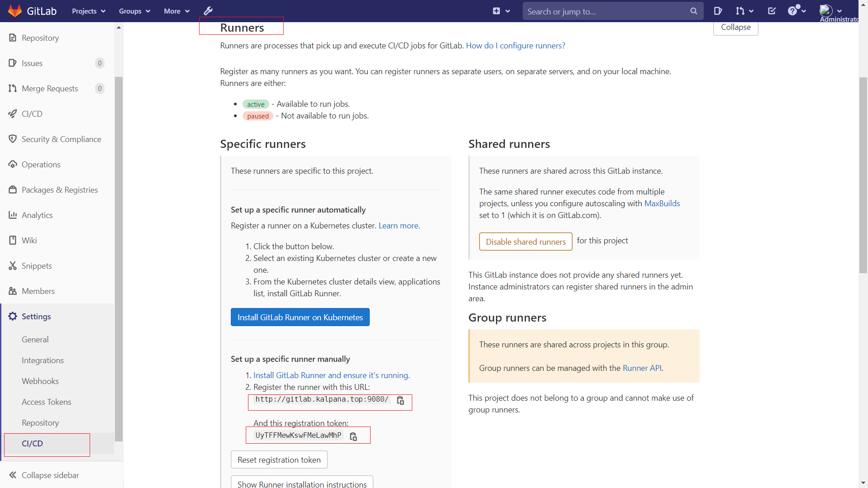Open Issues from the top bar icon

718,11
